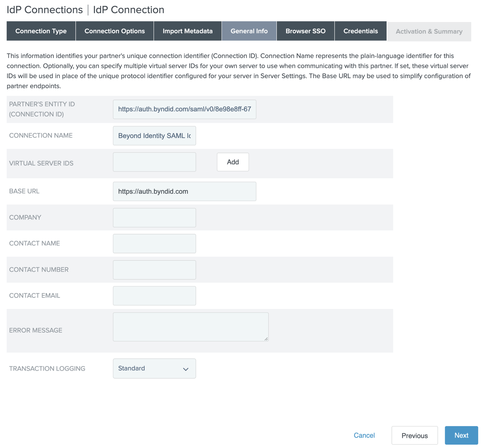
Task: Open the Browser SSO tab
Action: [305, 31]
